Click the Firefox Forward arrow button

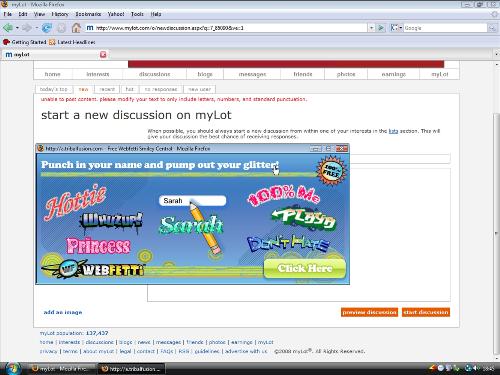[27, 28]
